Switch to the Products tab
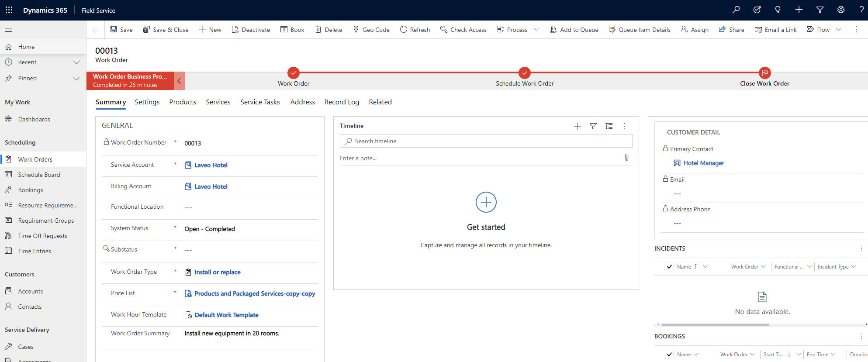868x362 pixels. pos(183,102)
